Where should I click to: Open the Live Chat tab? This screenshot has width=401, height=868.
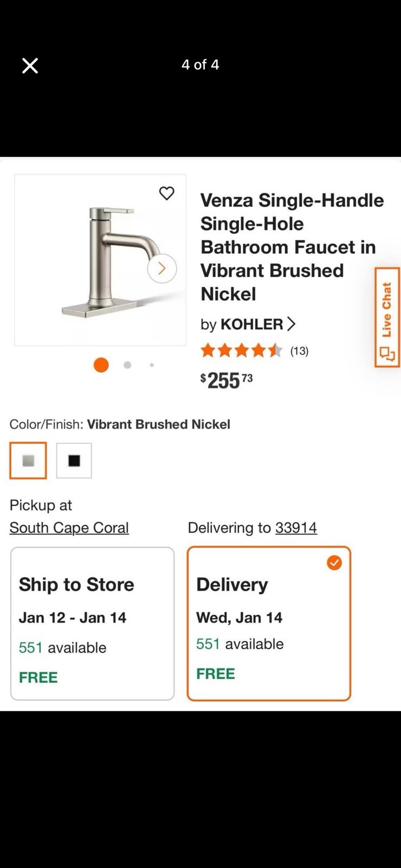387,317
